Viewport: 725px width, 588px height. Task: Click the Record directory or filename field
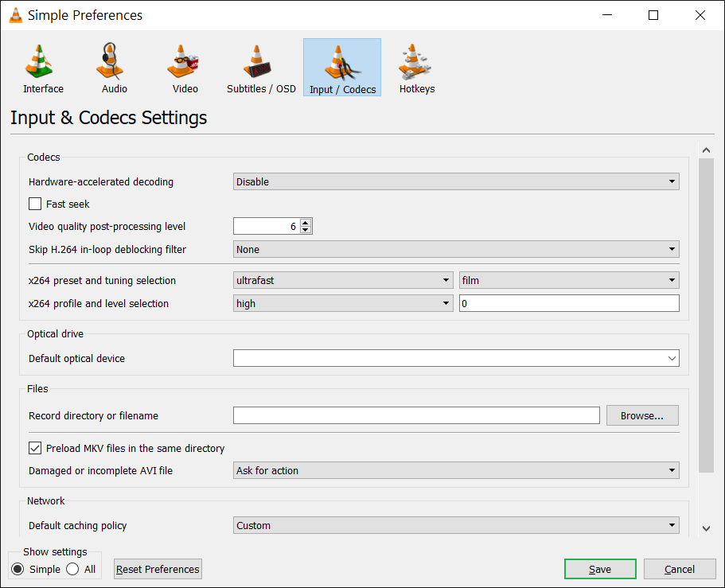click(x=415, y=415)
